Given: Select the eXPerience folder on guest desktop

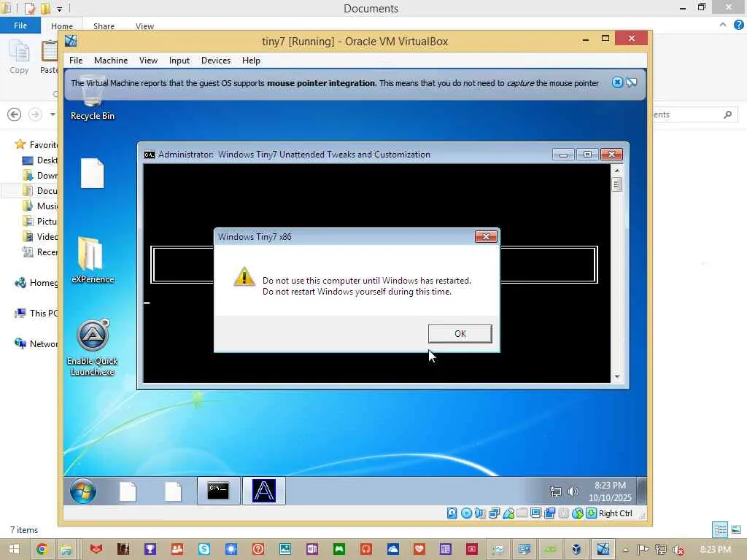Looking at the screenshot, I should [93, 260].
